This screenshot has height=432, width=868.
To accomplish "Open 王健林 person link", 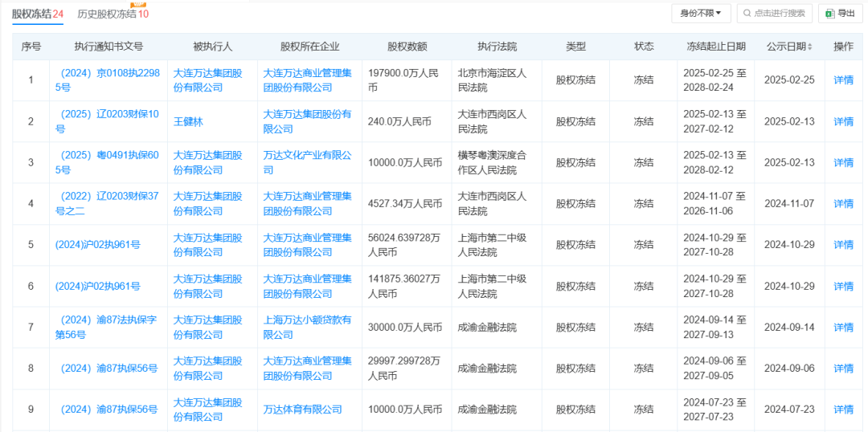I will (x=188, y=122).
